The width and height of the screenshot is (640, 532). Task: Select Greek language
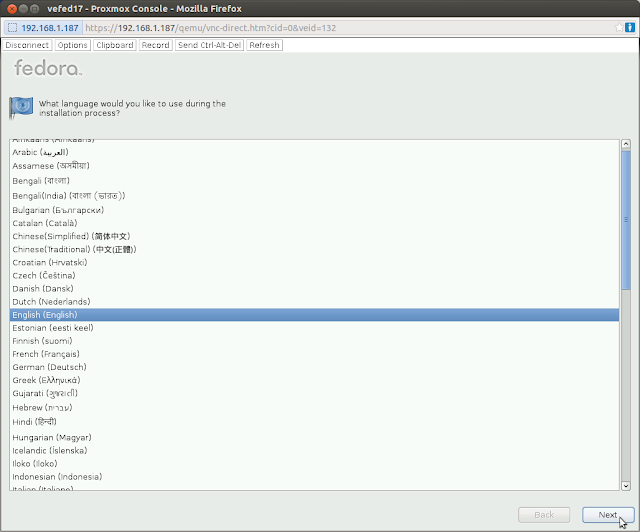pos(314,380)
